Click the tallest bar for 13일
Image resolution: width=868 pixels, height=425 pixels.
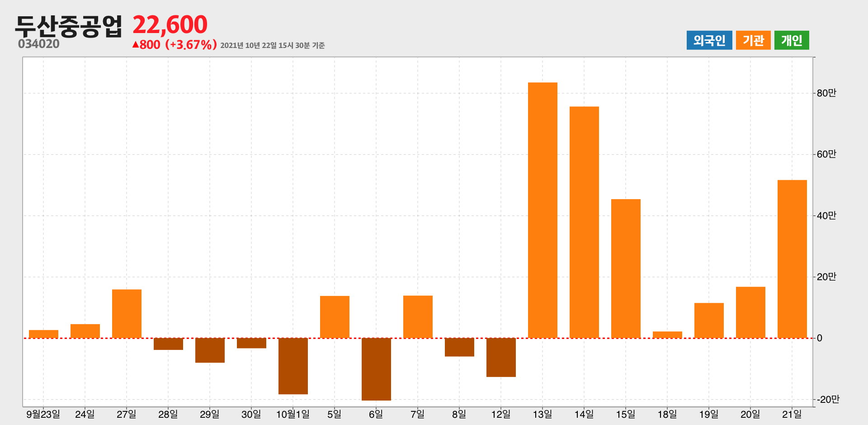[x=542, y=210]
